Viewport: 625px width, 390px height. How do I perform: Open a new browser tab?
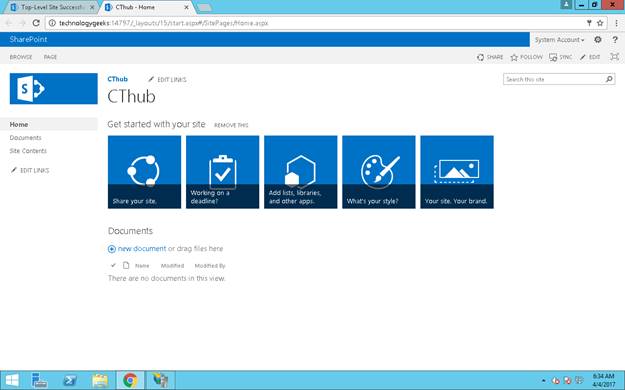[204, 7]
